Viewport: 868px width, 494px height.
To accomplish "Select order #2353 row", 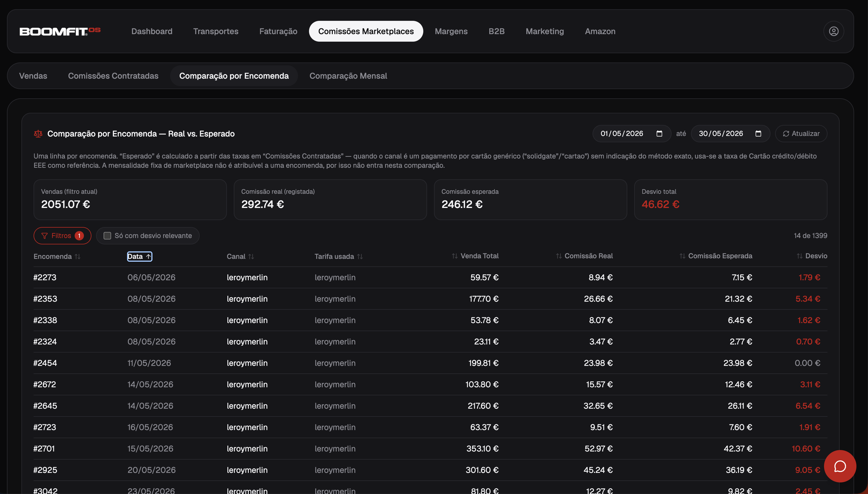I will point(430,299).
